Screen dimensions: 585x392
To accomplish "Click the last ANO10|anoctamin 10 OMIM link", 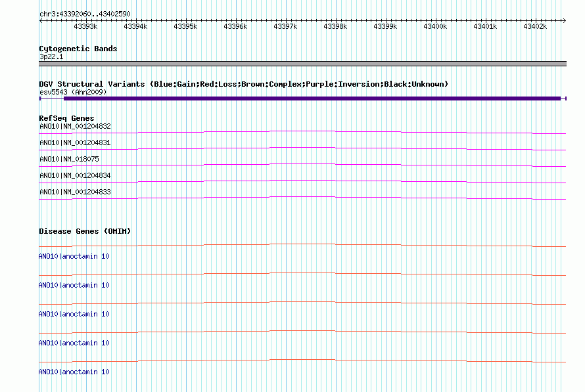I will point(74,372).
